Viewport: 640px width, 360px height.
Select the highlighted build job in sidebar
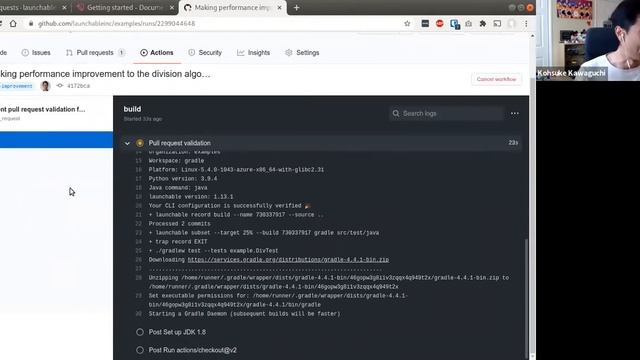click(x=56, y=140)
